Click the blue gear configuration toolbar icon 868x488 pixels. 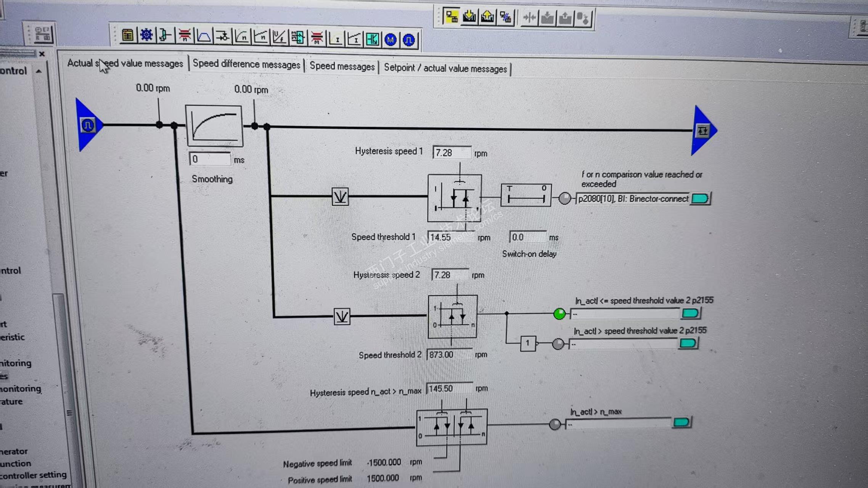coord(146,35)
